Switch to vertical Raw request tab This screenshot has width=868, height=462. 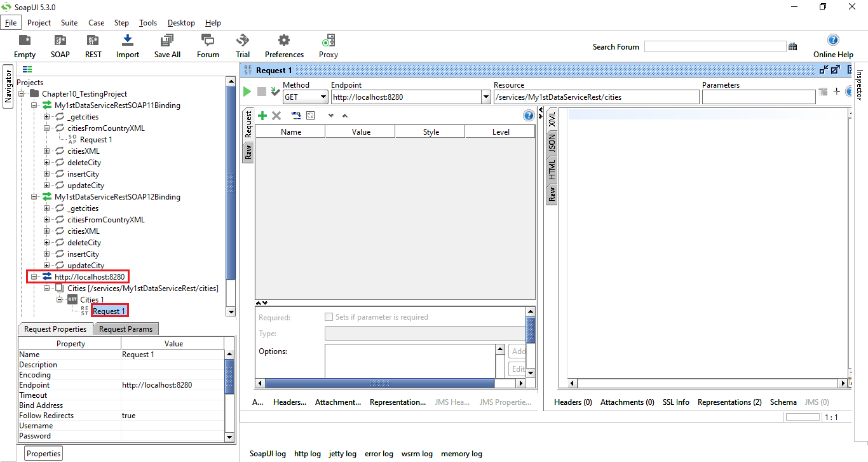coord(248,151)
